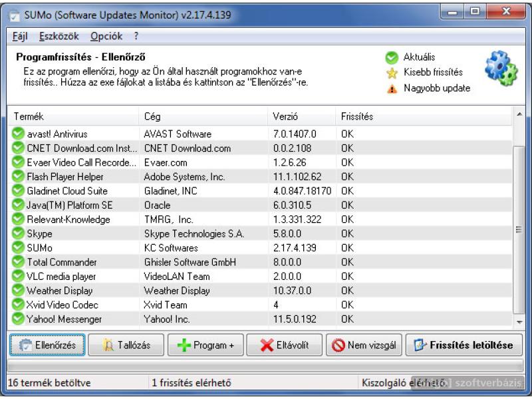Click the green check icon beside Weather Display

pyautogui.click(x=18, y=291)
